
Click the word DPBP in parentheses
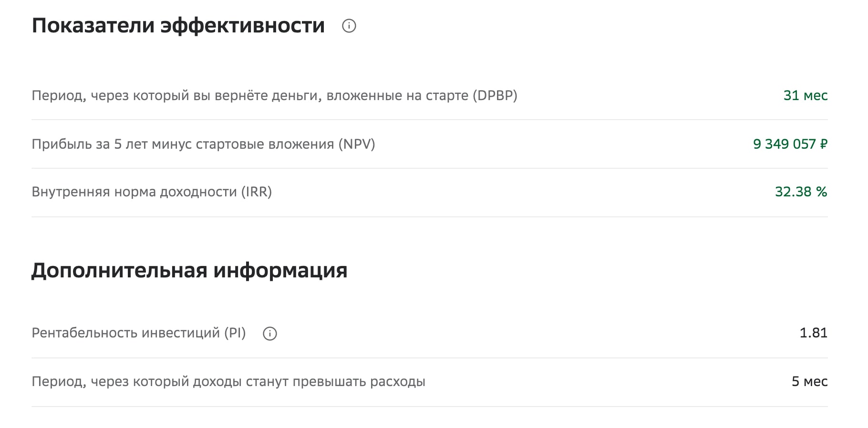pyautogui.click(x=495, y=96)
